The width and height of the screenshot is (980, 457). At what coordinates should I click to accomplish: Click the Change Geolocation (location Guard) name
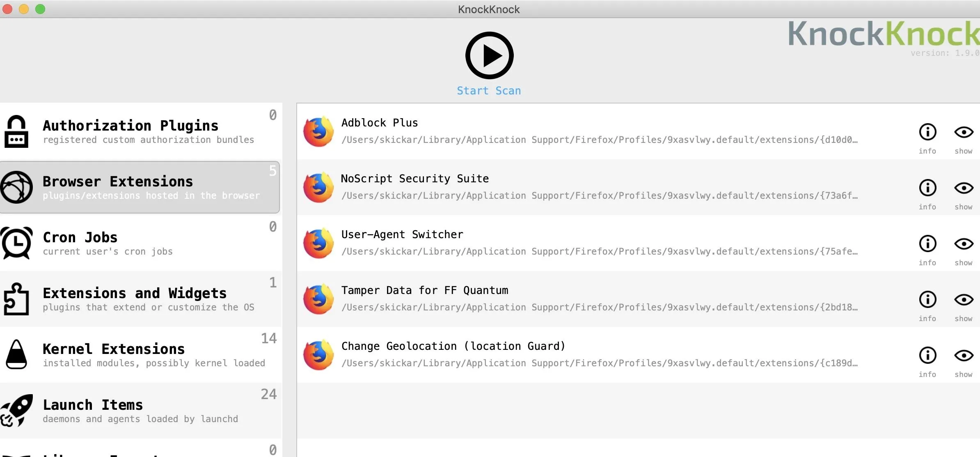453,346
